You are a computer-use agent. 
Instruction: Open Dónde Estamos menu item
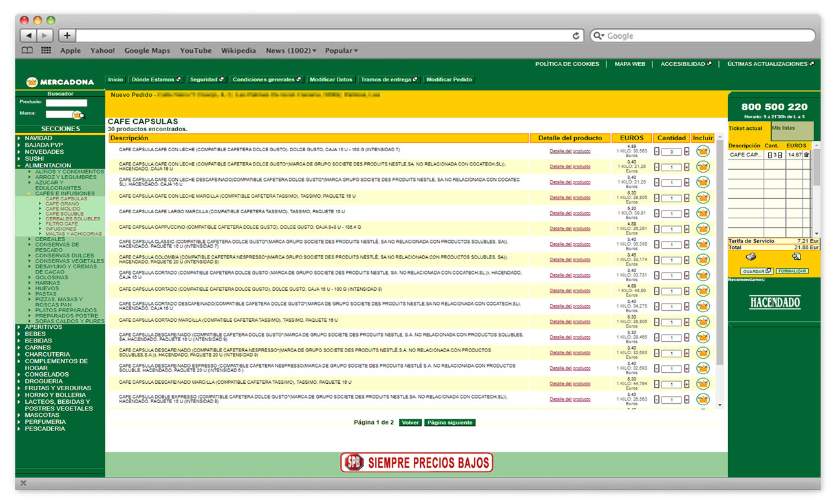156,79
